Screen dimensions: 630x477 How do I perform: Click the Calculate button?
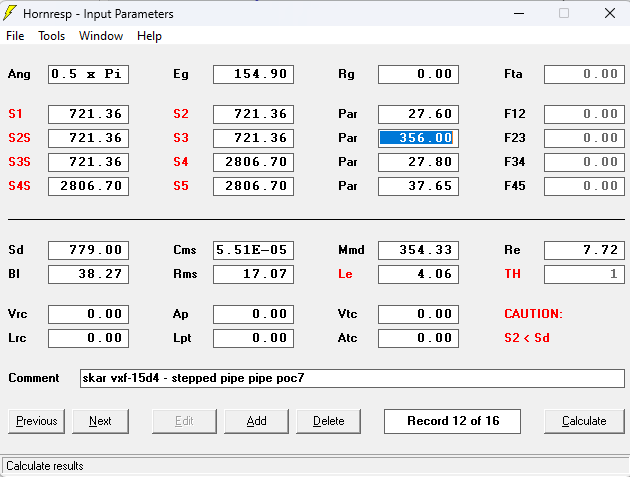(x=584, y=421)
